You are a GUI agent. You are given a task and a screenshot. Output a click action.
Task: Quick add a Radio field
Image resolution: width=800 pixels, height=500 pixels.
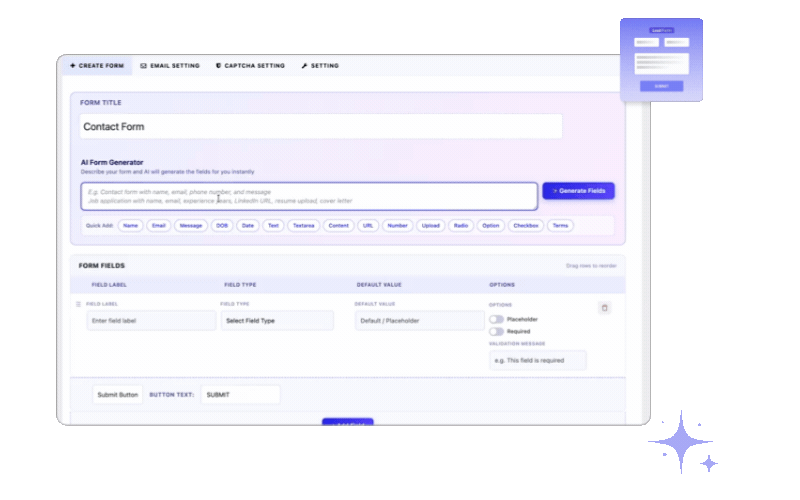(461, 226)
